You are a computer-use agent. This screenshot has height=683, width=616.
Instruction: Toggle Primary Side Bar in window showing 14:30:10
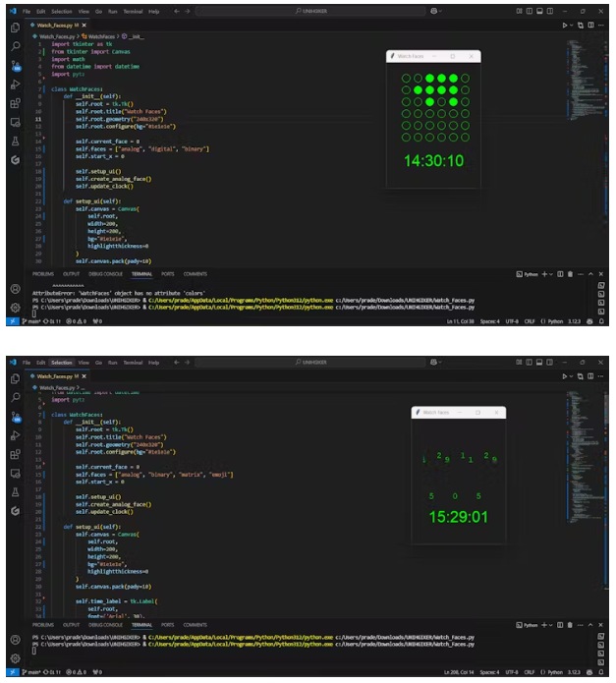532,10
